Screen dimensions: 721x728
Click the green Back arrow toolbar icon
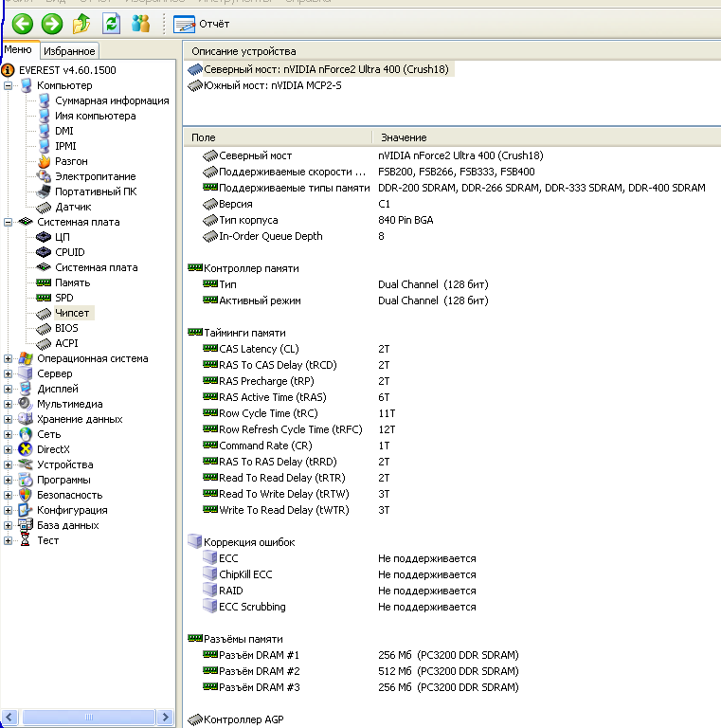point(23,24)
